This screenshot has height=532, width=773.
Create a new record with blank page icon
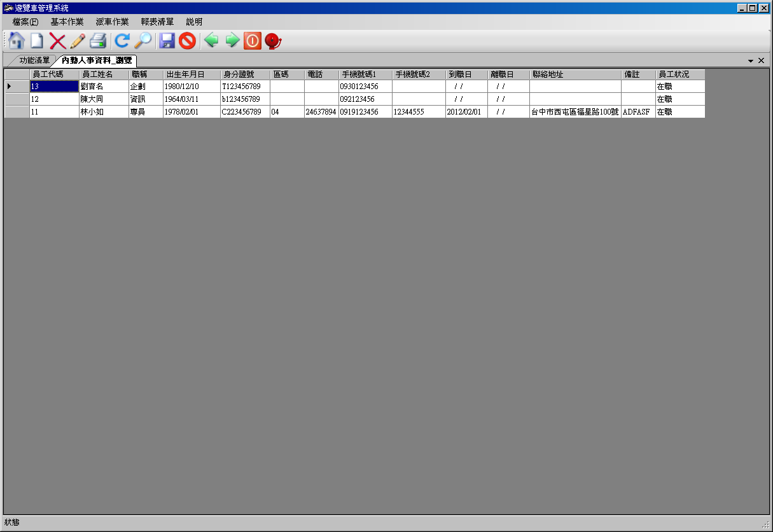(37, 41)
